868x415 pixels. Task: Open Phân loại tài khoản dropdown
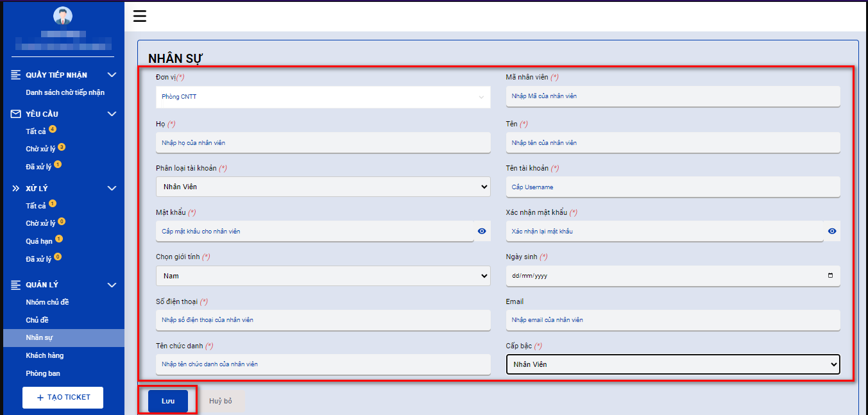click(x=323, y=187)
